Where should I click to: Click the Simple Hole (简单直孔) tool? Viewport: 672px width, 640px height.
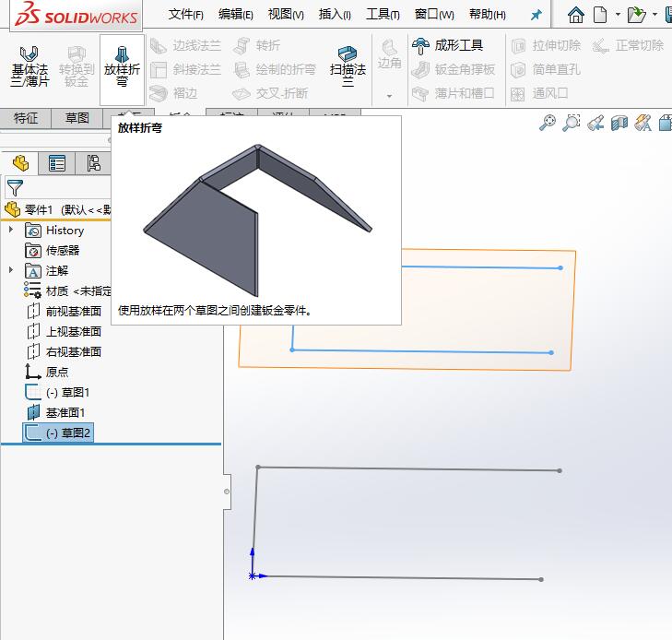click(546, 69)
